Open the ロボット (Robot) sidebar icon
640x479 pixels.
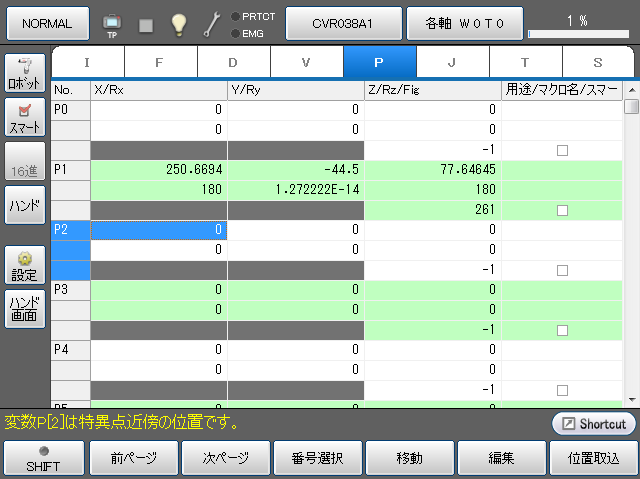(25, 74)
